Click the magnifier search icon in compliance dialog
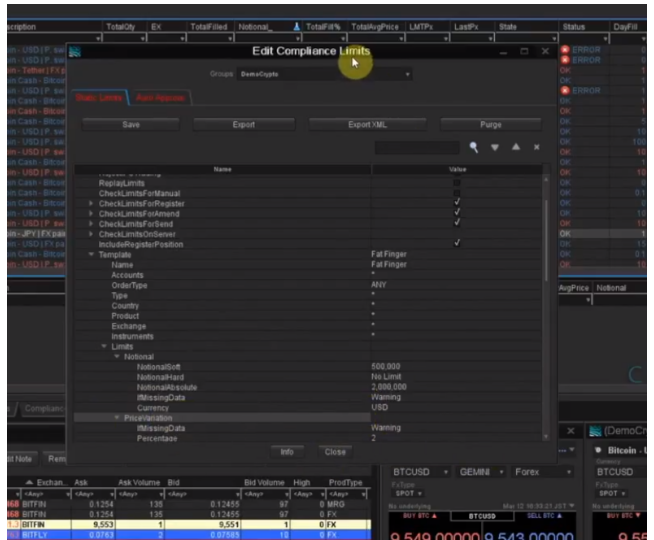The height and width of the screenshot is (540, 654). pos(473,147)
